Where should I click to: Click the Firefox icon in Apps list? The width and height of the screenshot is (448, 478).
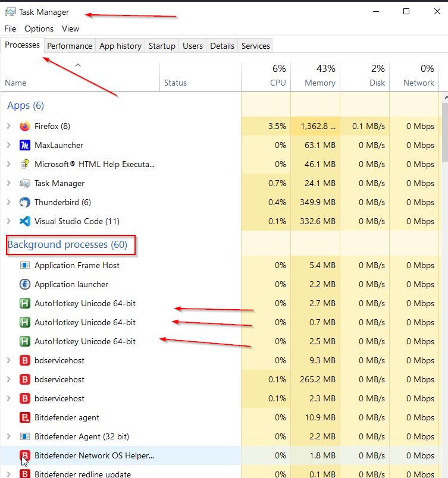point(24,126)
